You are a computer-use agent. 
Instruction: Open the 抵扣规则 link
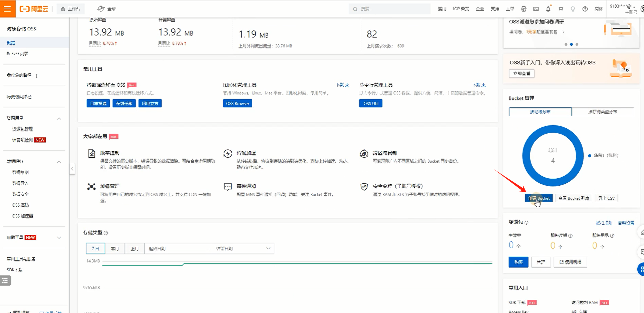pyautogui.click(x=604, y=223)
